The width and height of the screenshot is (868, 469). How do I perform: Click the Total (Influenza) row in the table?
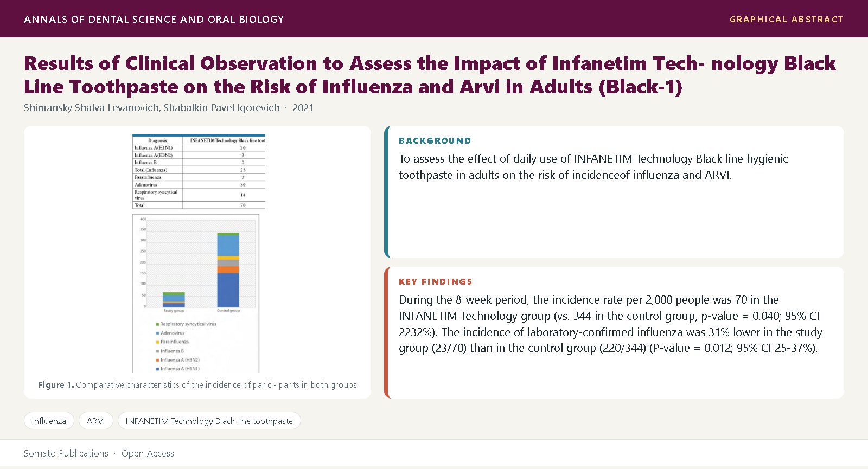pos(199,170)
